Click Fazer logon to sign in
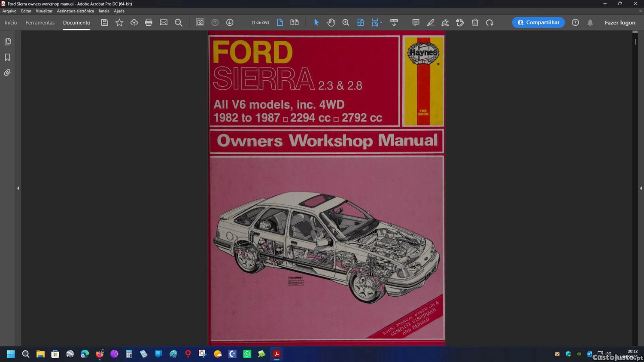Image resolution: width=644 pixels, height=362 pixels. pyautogui.click(x=620, y=22)
